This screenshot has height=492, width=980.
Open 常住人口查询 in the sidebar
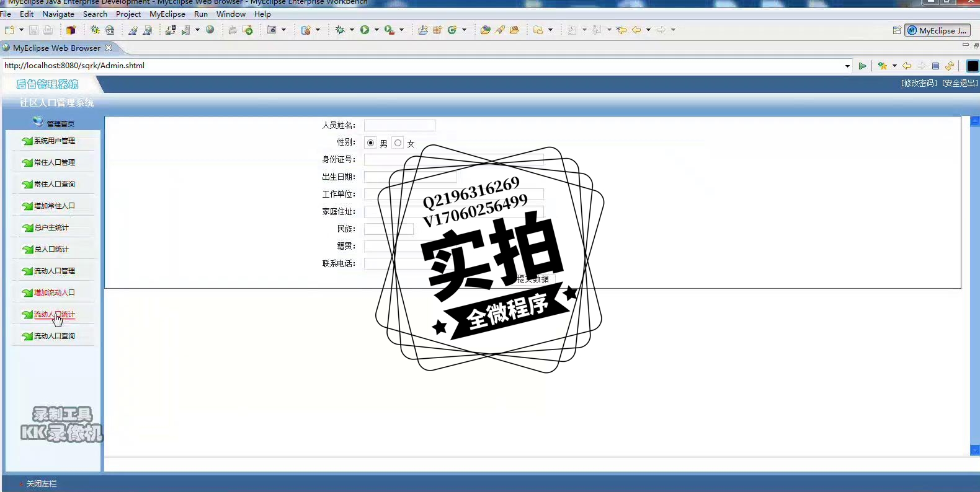[x=55, y=184]
